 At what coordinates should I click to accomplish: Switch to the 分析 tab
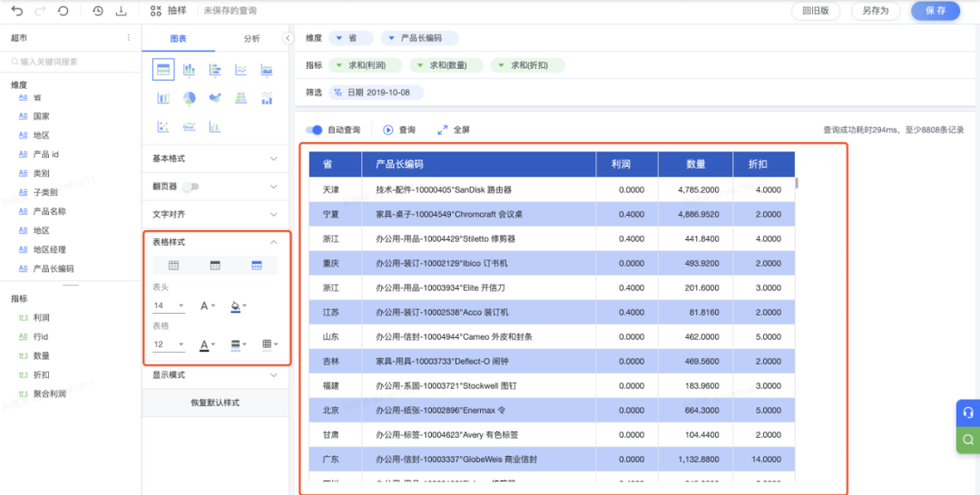coord(251,38)
